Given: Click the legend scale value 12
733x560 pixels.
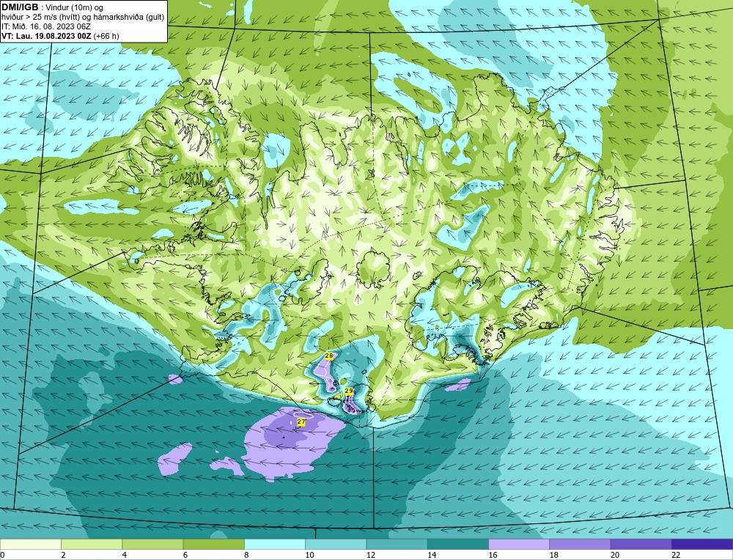Looking at the screenshot, I should coord(371,555).
